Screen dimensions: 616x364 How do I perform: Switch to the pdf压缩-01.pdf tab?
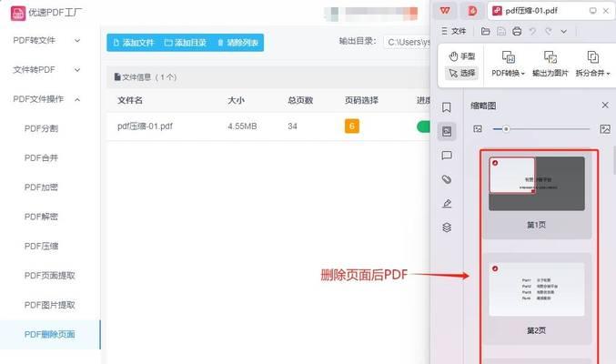coord(531,11)
